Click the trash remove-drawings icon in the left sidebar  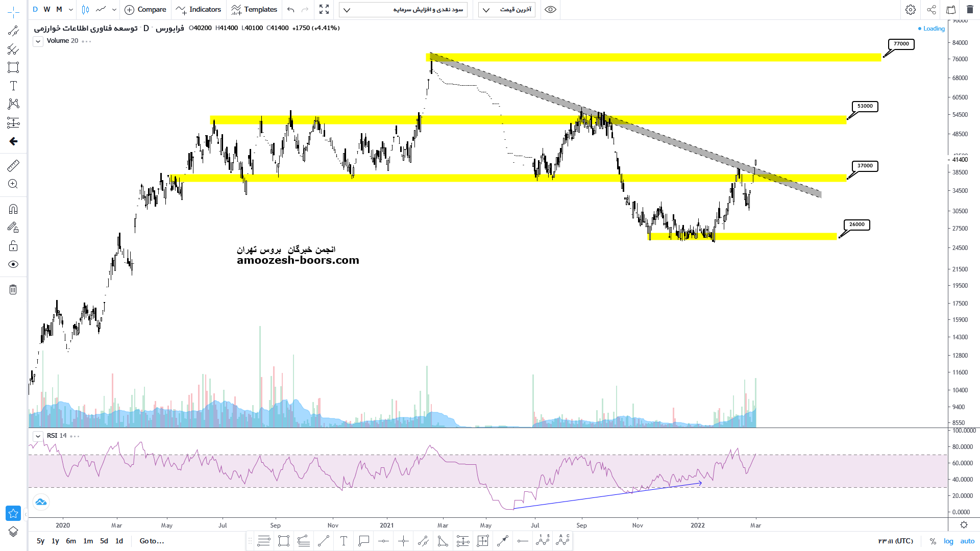point(13,290)
